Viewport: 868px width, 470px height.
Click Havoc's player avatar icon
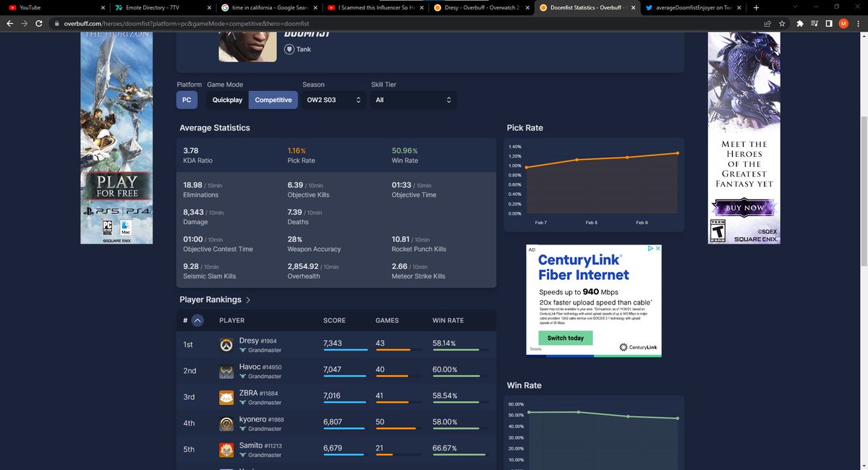point(226,371)
